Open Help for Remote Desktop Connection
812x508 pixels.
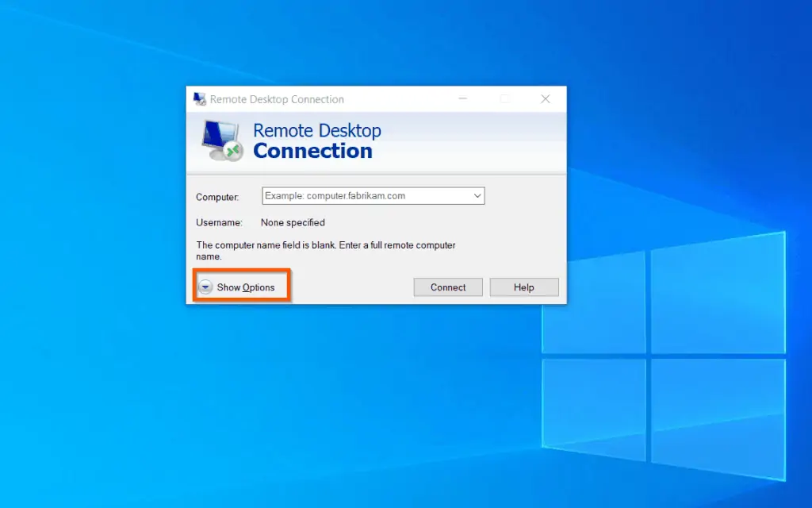coord(524,287)
